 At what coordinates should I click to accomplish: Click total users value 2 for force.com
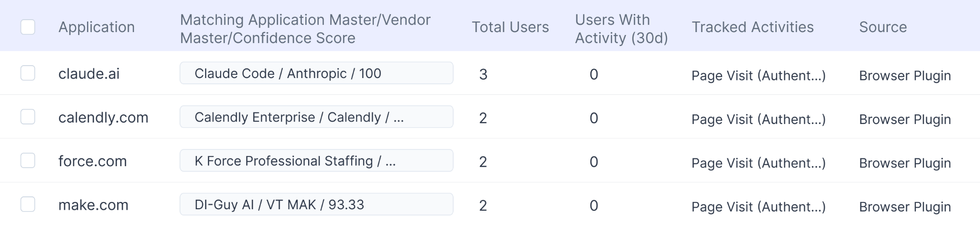click(483, 162)
